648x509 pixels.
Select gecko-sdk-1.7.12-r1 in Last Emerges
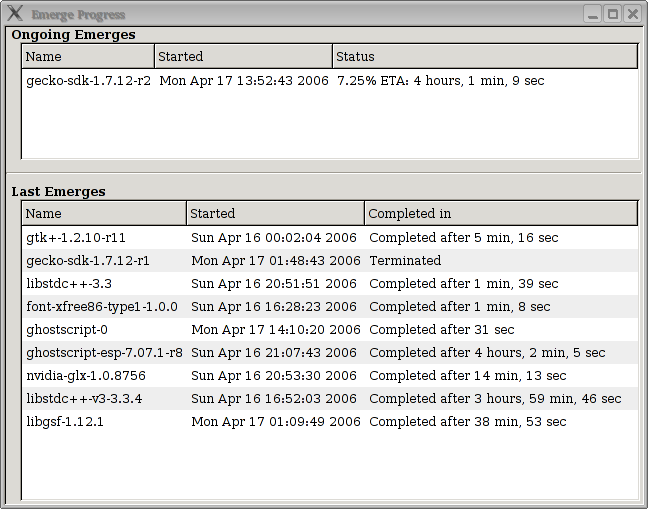tap(330, 261)
